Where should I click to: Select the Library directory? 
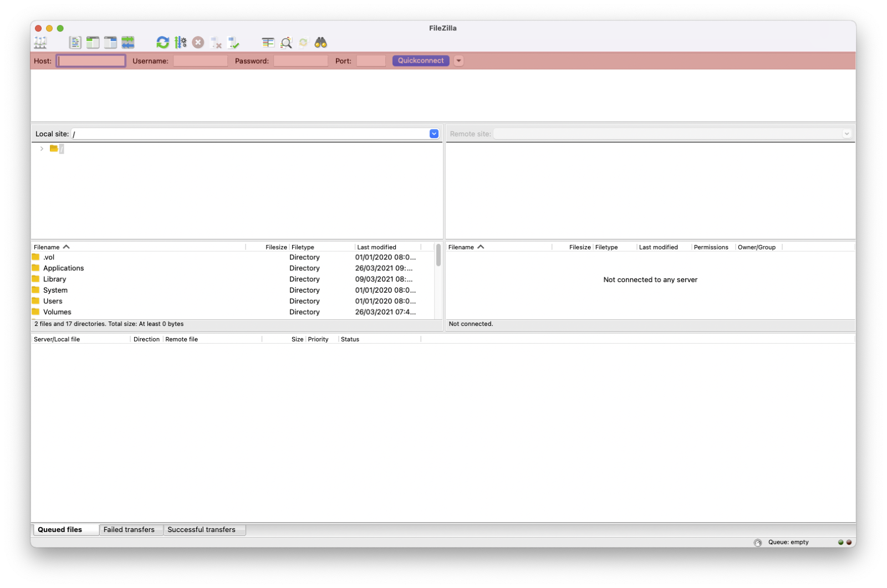point(233,279)
